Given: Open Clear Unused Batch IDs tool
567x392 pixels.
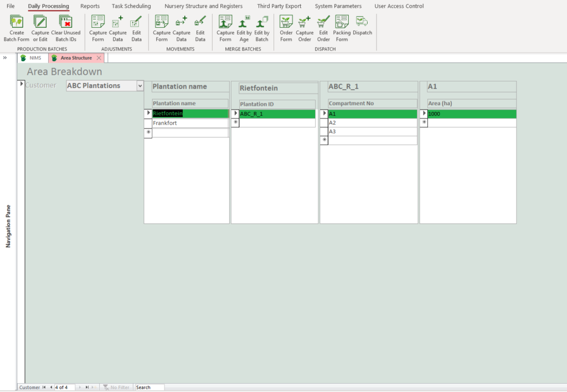Looking at the screenshot, I should [65, 22].
